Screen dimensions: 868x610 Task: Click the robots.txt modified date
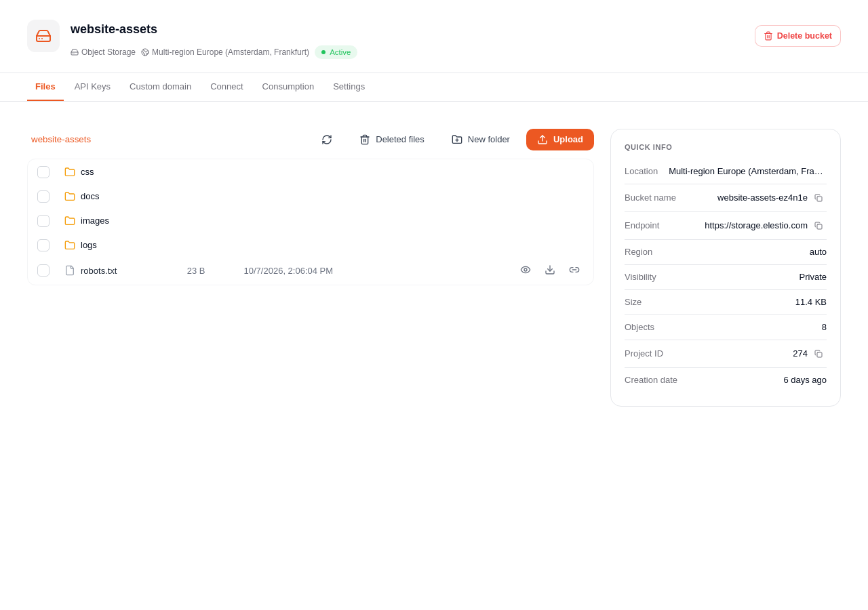coord(288,271)
